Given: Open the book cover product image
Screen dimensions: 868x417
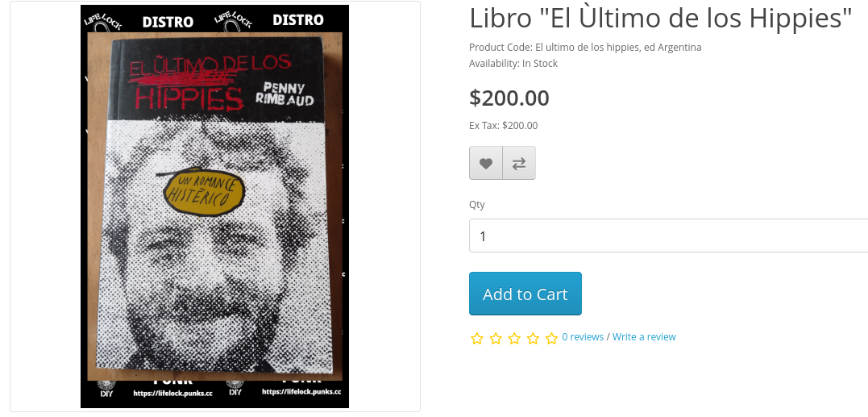Looking at the screenshot, I should [215, 206].
